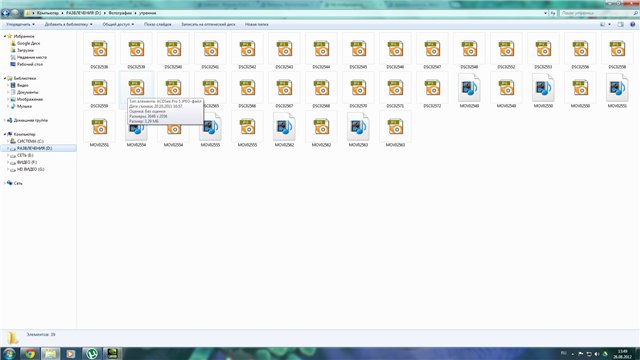Viewport: 640px width, 360px height.
Task: Click the Показ слайдов button
Action: pos(158,24)
